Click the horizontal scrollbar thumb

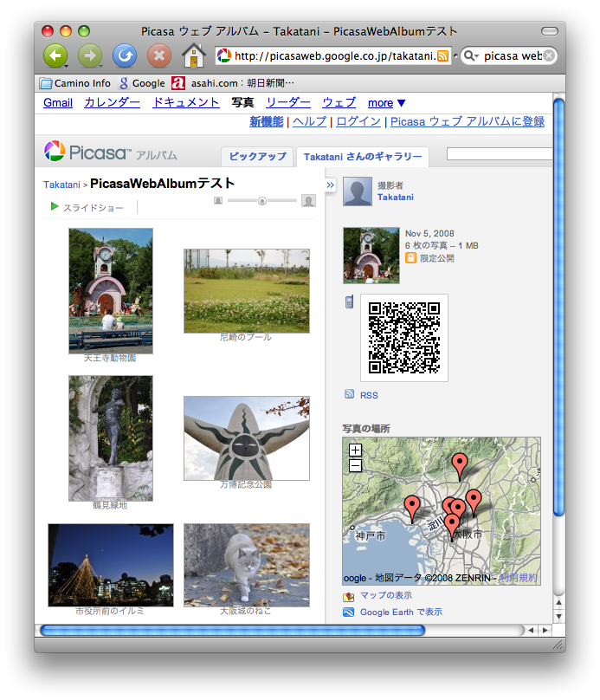coord(232,630)
